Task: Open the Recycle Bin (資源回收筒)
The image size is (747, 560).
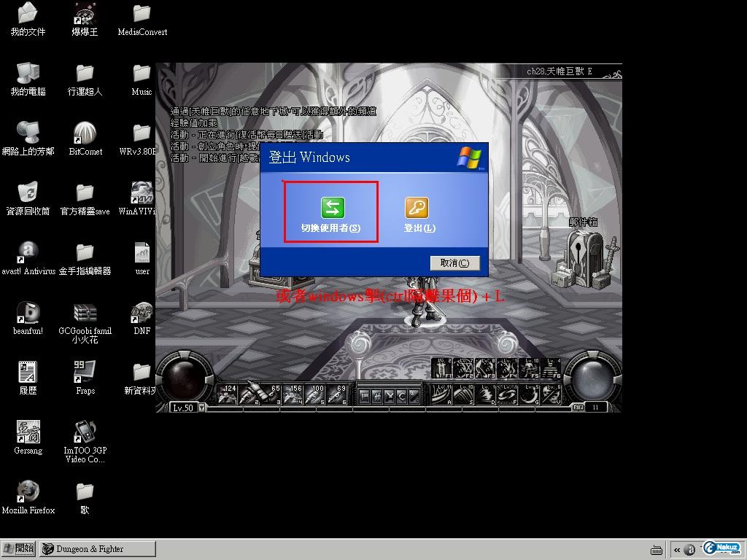Action: [x=28, y=193]
